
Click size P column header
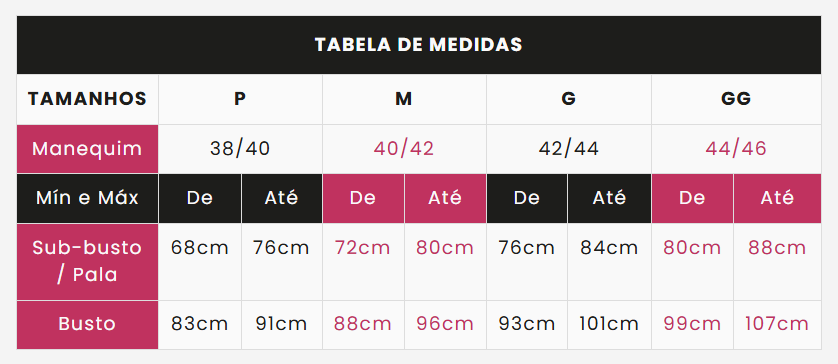pyautogui.click(x=240, y=99)
